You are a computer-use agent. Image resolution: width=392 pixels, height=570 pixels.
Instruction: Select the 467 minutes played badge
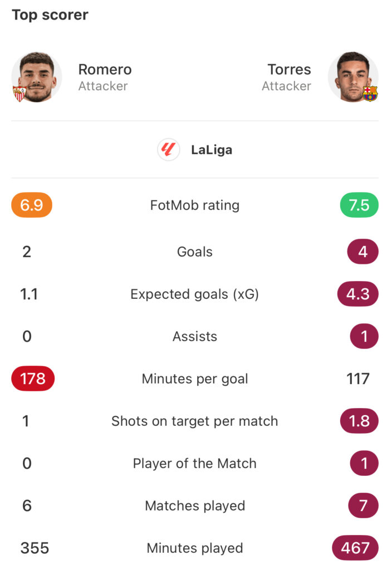tap(355, 548)
